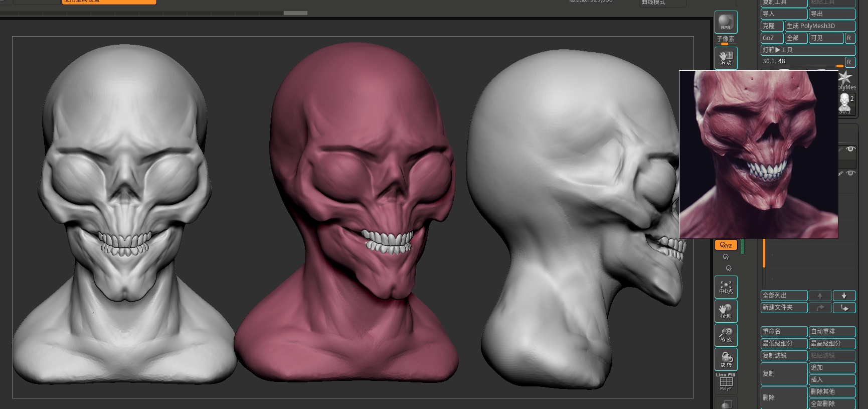Screen dimensions: 868x409
Task: Click the 可见 visible button
Action: coord(826,38)
